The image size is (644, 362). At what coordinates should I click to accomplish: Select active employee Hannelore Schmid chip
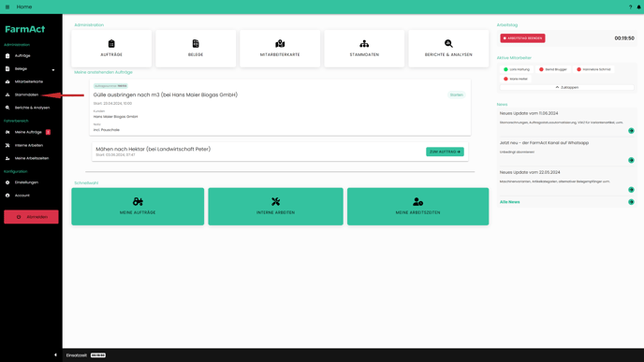point(593,69)
